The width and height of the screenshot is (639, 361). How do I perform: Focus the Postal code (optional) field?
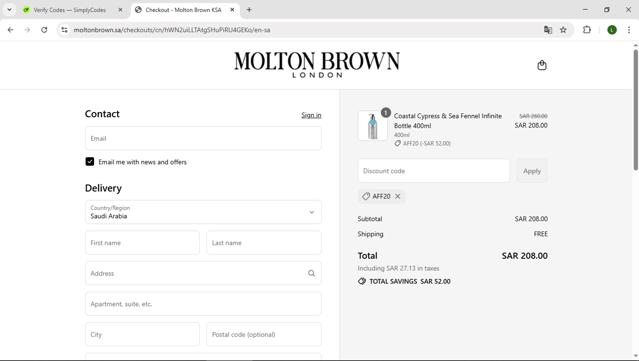tap(264, 335)
